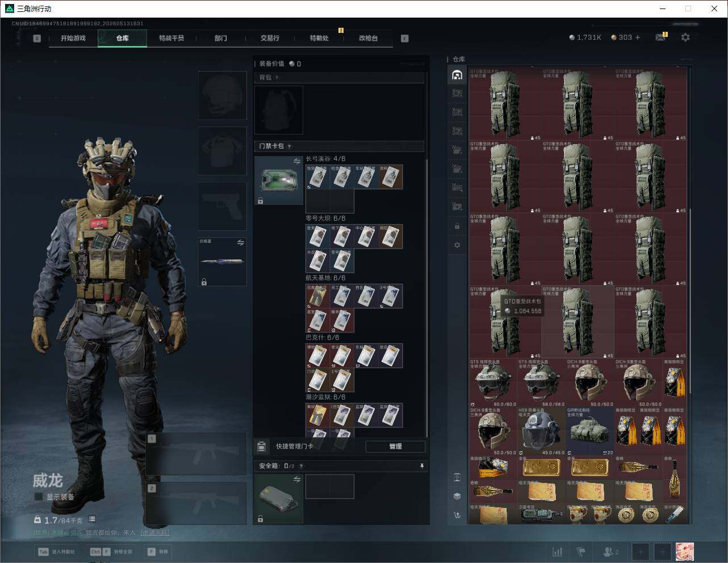Switch to the 仓库 tab

click(123, 38)
